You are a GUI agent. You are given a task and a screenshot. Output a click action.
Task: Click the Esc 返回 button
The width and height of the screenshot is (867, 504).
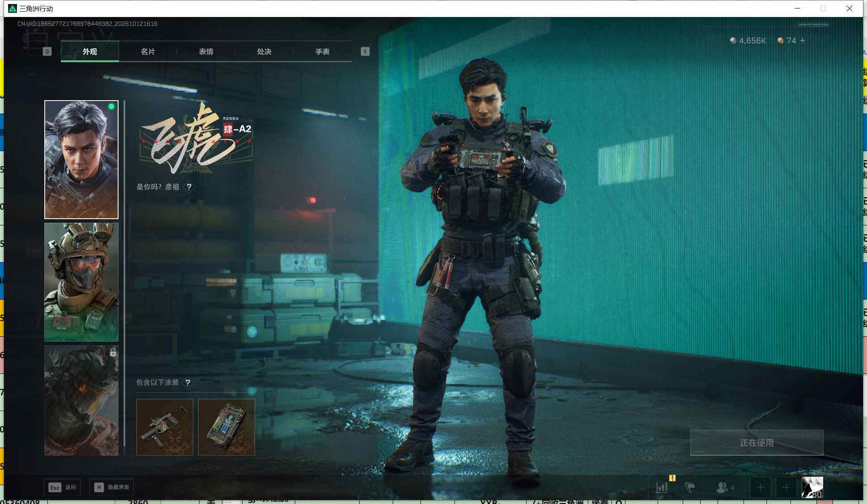point(62,487)
